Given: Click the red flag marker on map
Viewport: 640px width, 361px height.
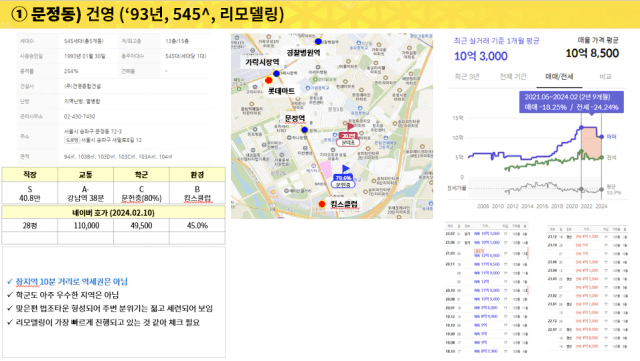Looking at the screenshot, I should (x=350, y=126).
